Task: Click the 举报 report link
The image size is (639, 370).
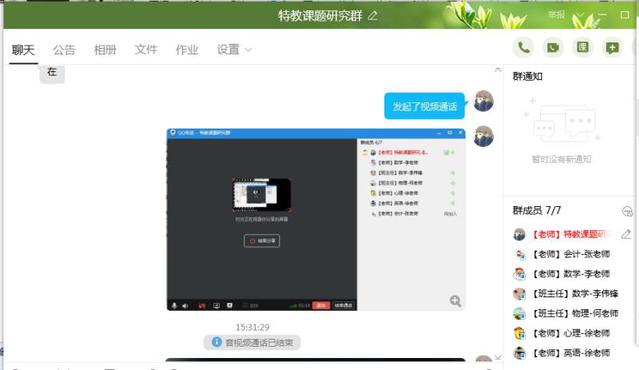Action: tap(556, 15)
